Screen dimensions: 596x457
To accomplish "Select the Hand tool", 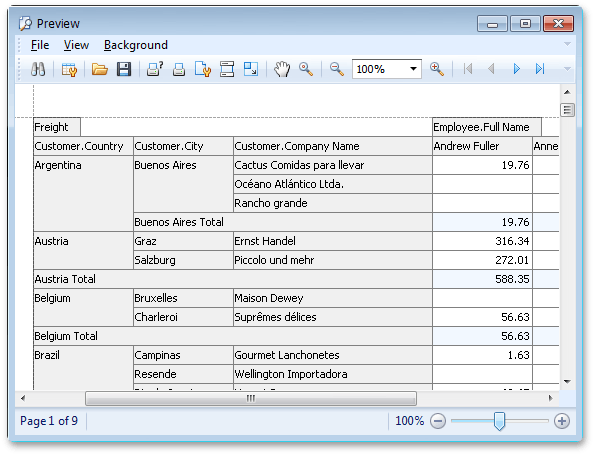I will click(x=282, y=69).
